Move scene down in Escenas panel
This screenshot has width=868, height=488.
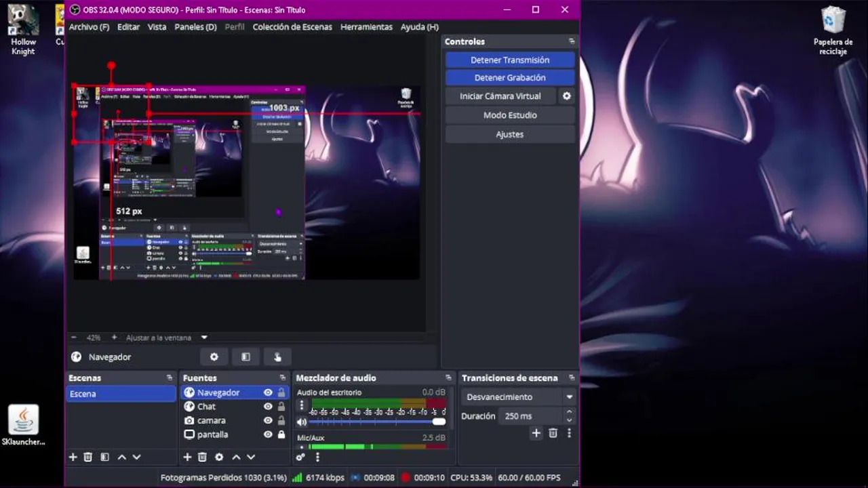(x=136, y=457)
